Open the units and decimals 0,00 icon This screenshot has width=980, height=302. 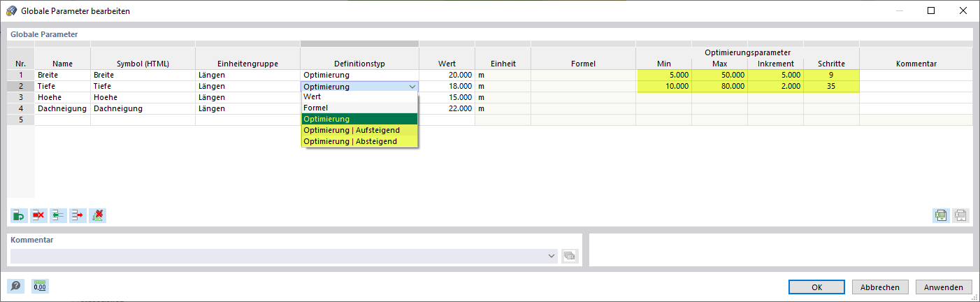tap(40, 286)
